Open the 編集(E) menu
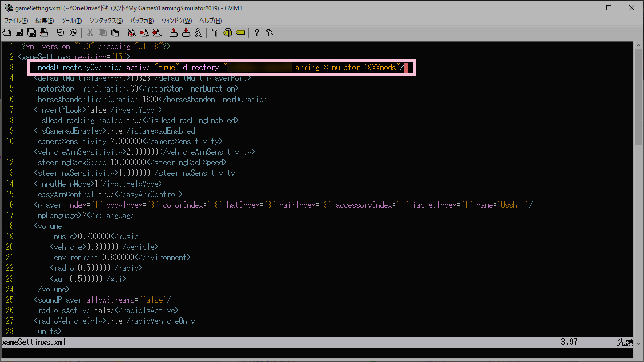Viewport: 644px width, 362px height. (x=44, y=21)
